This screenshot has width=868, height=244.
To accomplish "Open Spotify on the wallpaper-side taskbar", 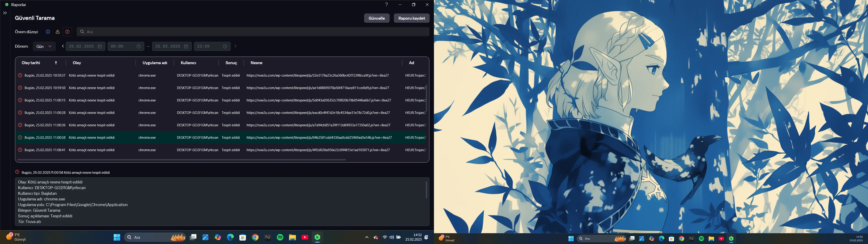I will (x=701, y=239).
